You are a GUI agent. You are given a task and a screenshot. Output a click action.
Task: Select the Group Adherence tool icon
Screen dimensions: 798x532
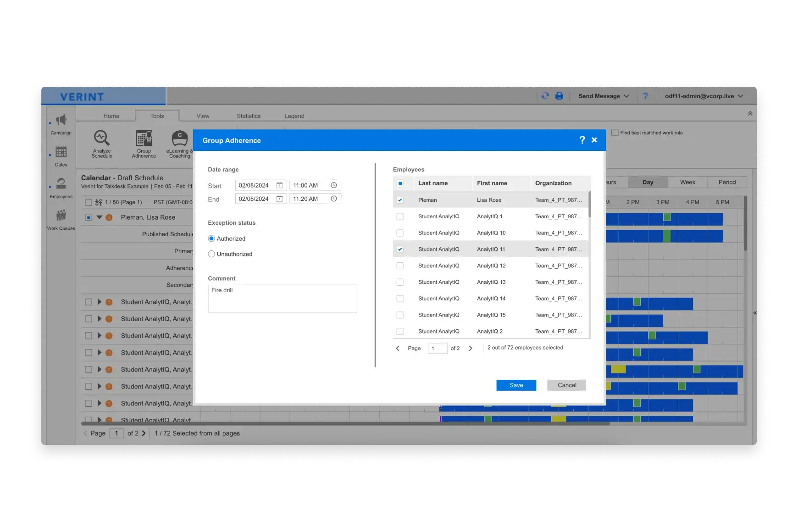(x=144, y=142)
